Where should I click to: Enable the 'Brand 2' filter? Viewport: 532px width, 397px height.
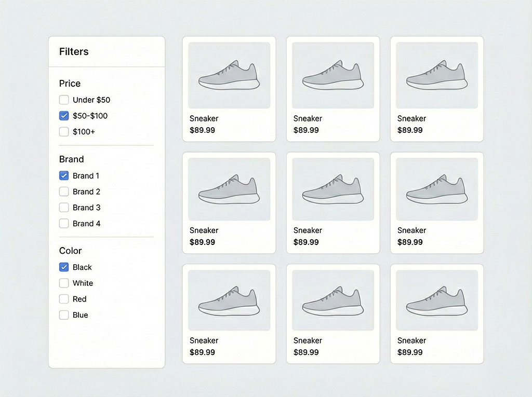click(x=64, y=191)
